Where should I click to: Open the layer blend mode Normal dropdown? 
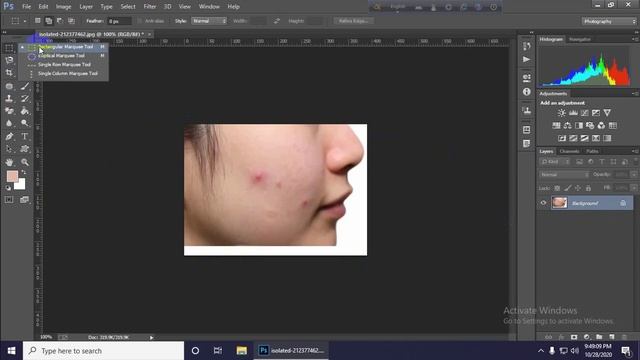click(x=564, y=175)
